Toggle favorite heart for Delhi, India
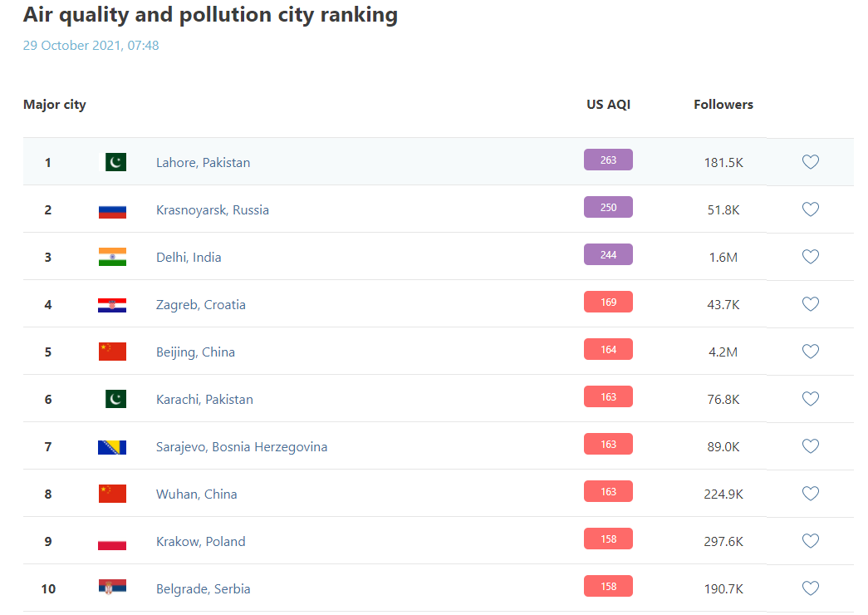The image size is (868, 615). [811, 257]
